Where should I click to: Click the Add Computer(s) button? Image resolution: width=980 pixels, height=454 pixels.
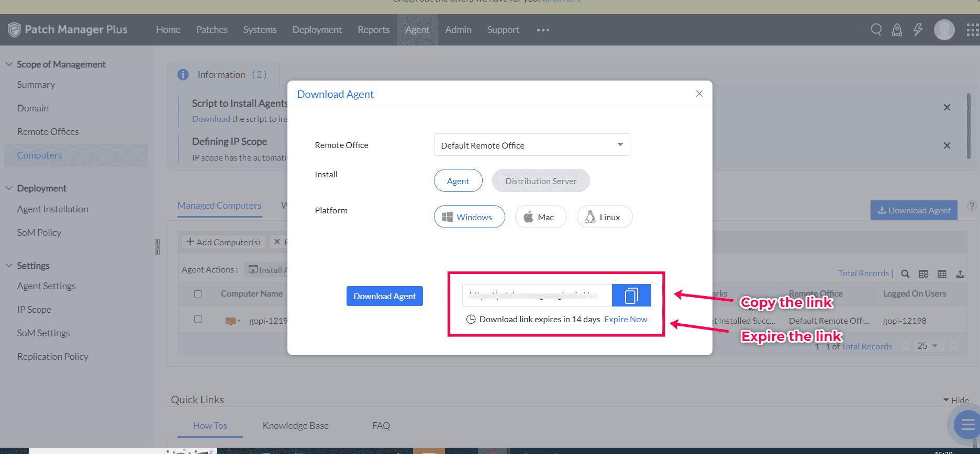[224, 242]
